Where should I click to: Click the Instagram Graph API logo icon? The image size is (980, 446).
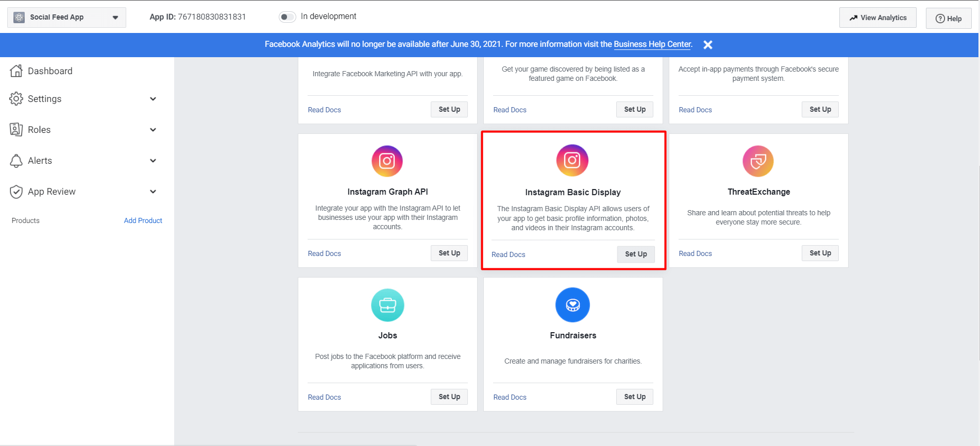pos(387,161)
